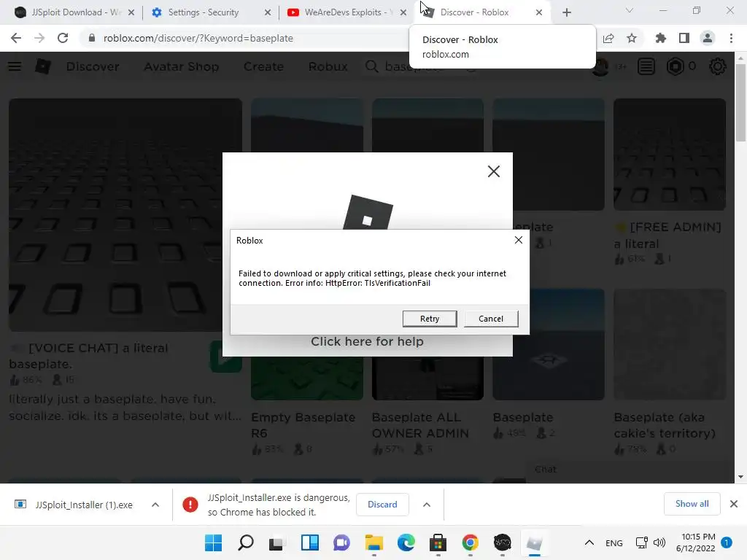Click ENG language indicator

pos(614,542)
